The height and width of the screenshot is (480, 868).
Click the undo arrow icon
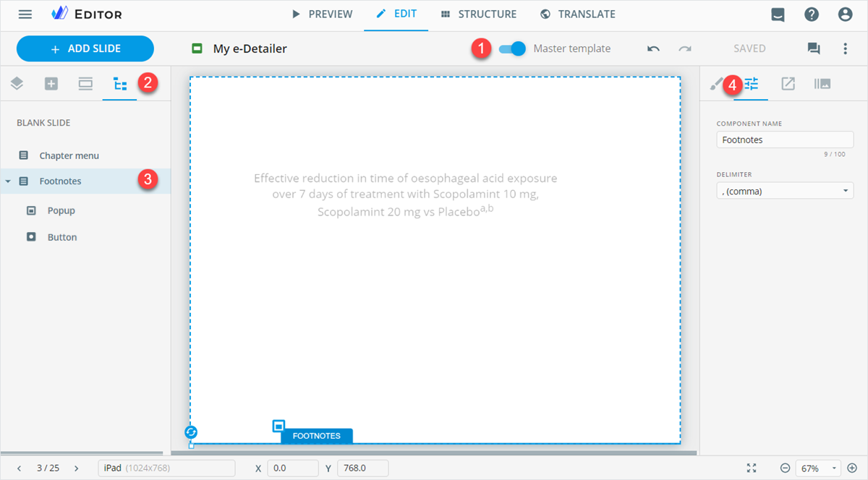653,49
